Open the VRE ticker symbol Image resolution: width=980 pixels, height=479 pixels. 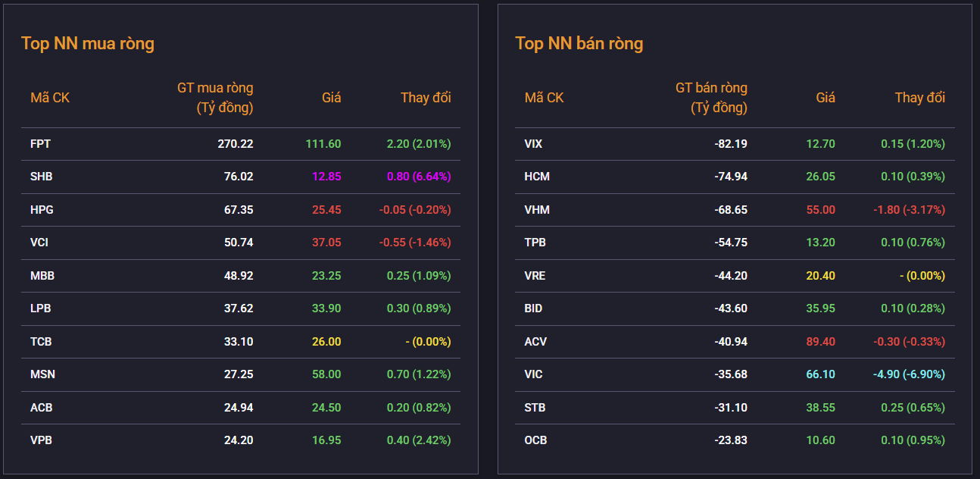(x=535, y=276)
